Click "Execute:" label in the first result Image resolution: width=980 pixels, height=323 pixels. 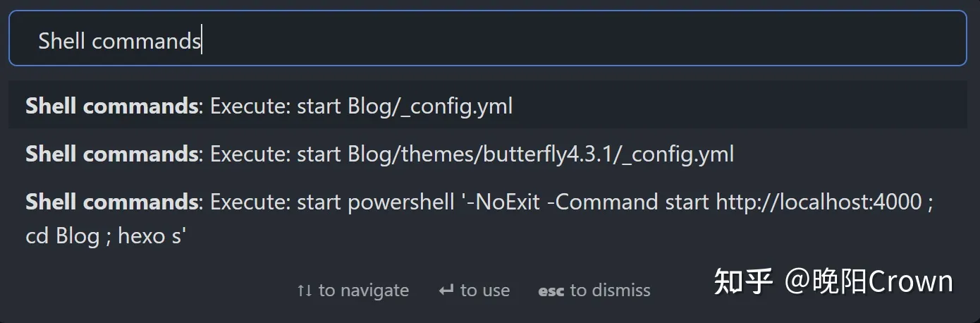click(x=250, y=106)
